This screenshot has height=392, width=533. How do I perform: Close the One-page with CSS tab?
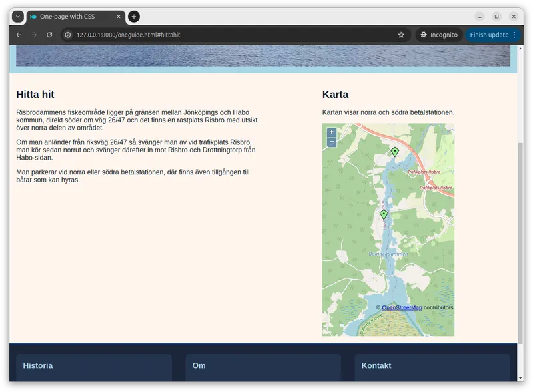(119, 17)
